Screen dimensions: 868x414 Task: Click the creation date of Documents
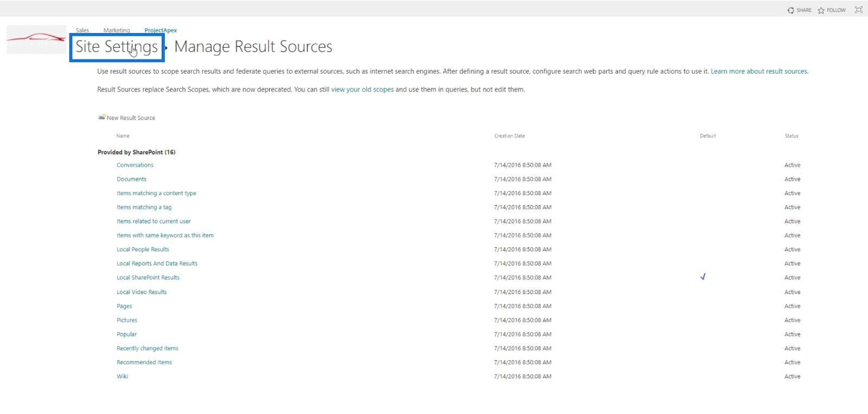522,179
